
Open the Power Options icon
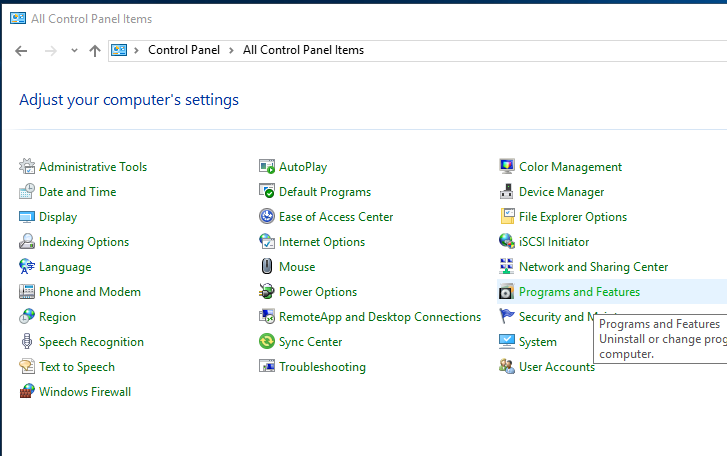[267, 292]
